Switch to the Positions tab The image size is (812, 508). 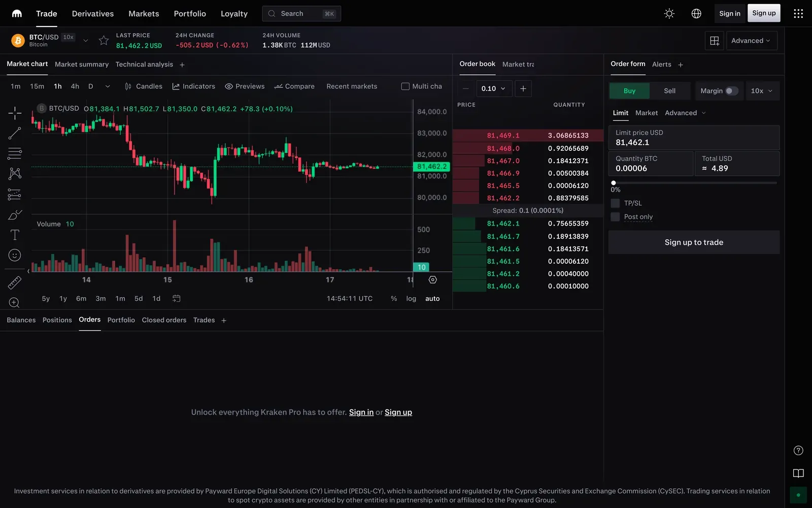[57, 320]
